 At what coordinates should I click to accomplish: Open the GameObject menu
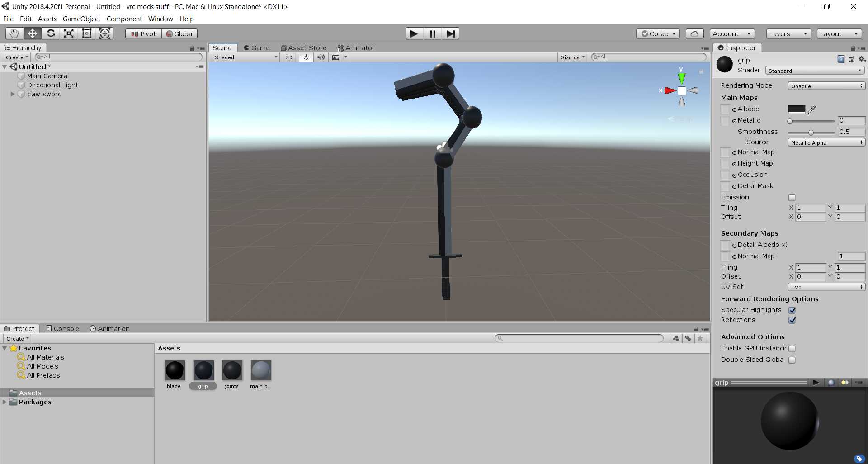click(x=81, y=19)
